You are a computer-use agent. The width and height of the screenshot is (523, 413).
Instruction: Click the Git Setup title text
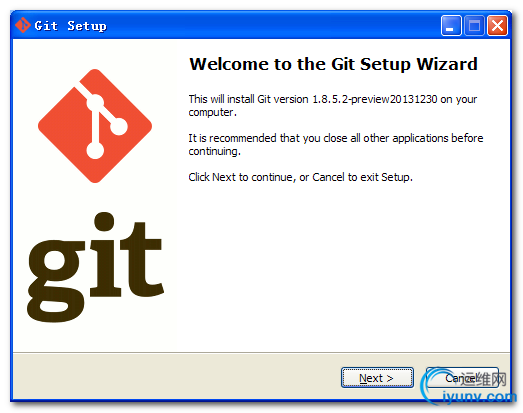click(x=70, y=26)
